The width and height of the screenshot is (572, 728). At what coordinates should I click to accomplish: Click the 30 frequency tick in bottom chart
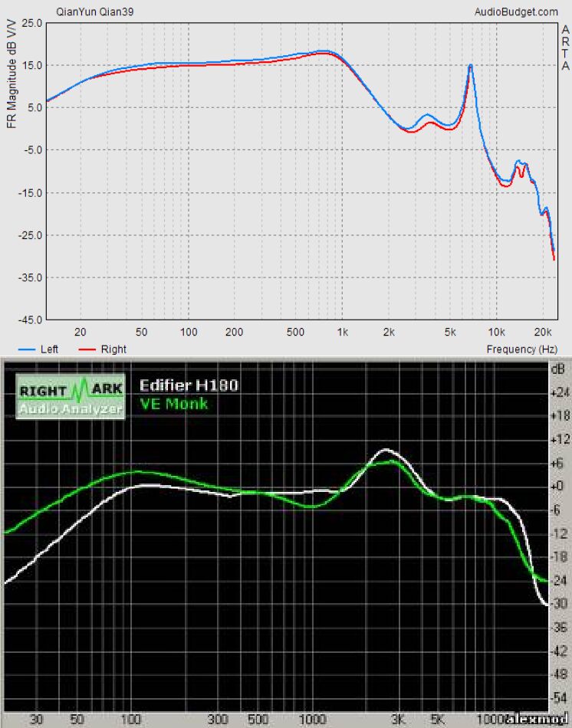(36, 720)
